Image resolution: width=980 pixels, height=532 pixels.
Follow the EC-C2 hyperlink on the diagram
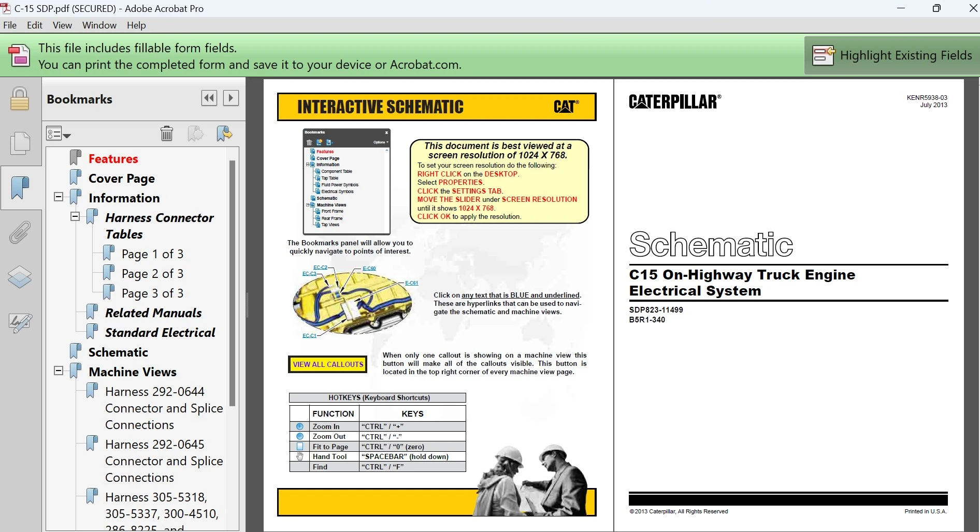[x=320, y=268]
